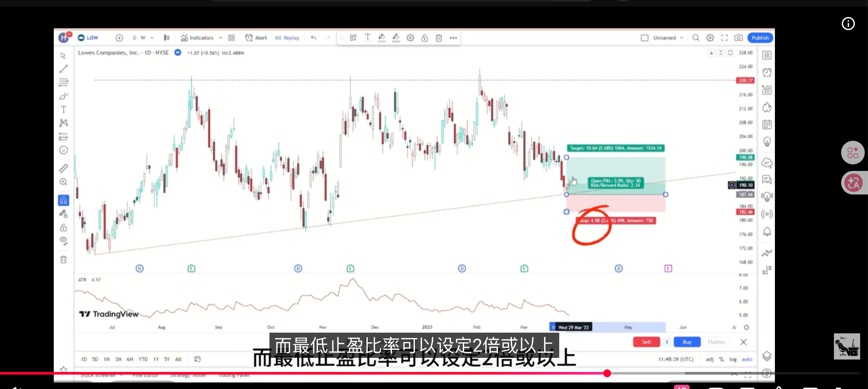Image resolution: width=868 pixels, height=389 pixels.
Task: Open drawing settings gear in floating toolbar
Action: tap(410, 38)
